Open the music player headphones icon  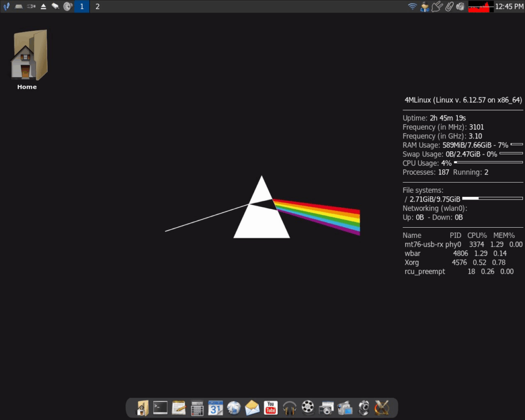289,408
